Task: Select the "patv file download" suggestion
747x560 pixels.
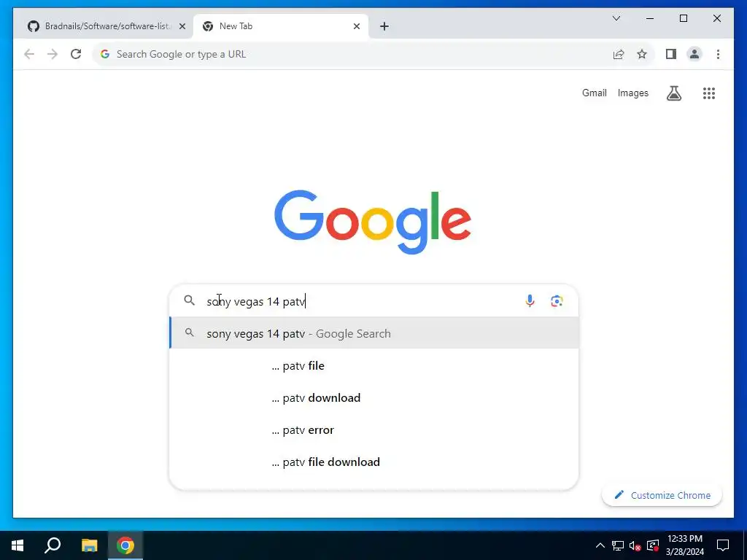Action: 374,462
